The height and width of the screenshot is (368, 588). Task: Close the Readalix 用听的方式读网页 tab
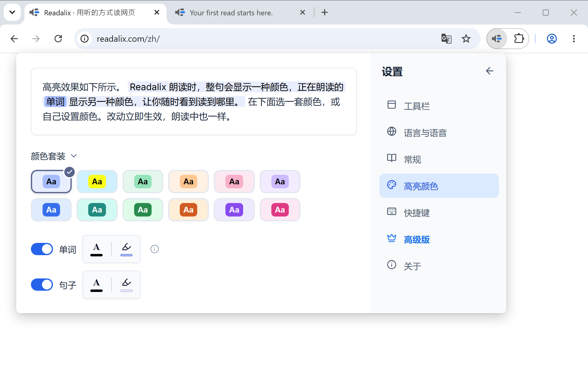coord(157,12)
